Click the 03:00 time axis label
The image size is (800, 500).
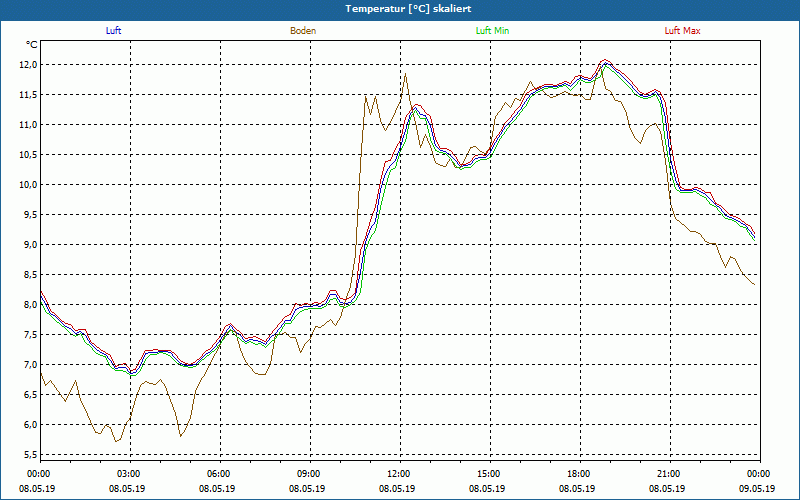pos(127,474)
